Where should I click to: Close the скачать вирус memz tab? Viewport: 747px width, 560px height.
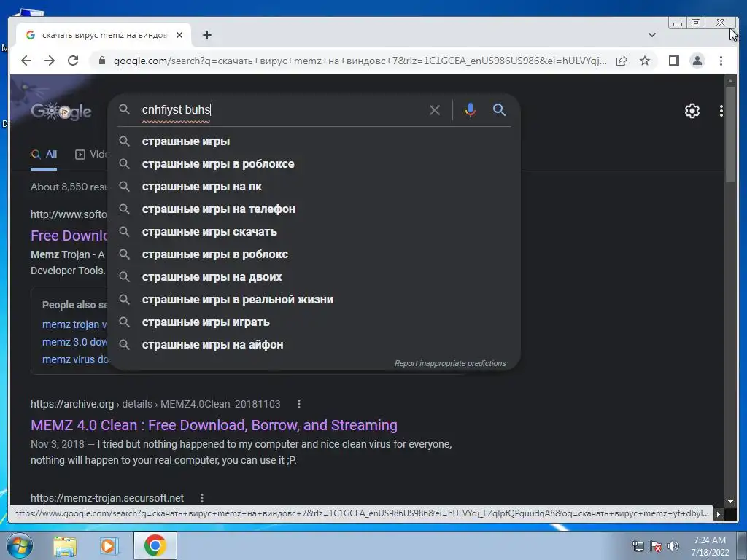coord(179,35)
